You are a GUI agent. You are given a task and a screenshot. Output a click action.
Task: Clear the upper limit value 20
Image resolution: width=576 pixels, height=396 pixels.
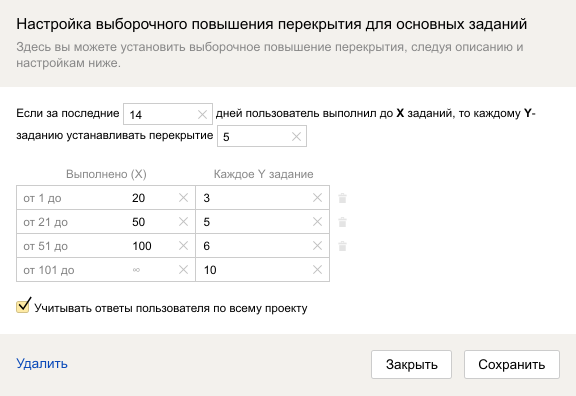click(183, 198)
